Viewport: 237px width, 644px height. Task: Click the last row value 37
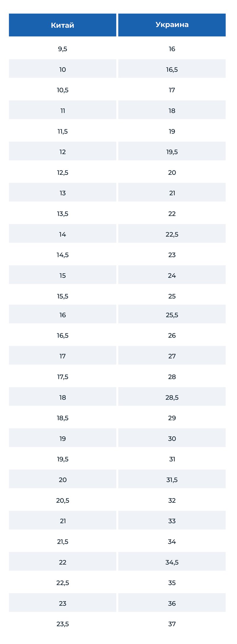tap(172, 624)
